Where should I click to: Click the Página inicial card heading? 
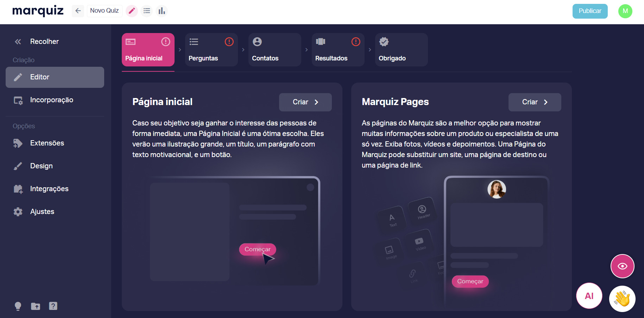pos(162,102)
